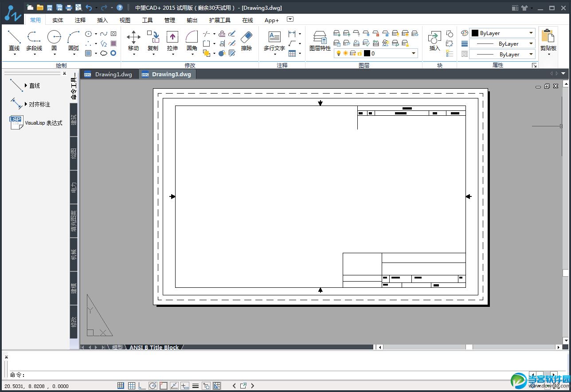Click the black layer color swatch for layer 0

(x=367, y=53)
